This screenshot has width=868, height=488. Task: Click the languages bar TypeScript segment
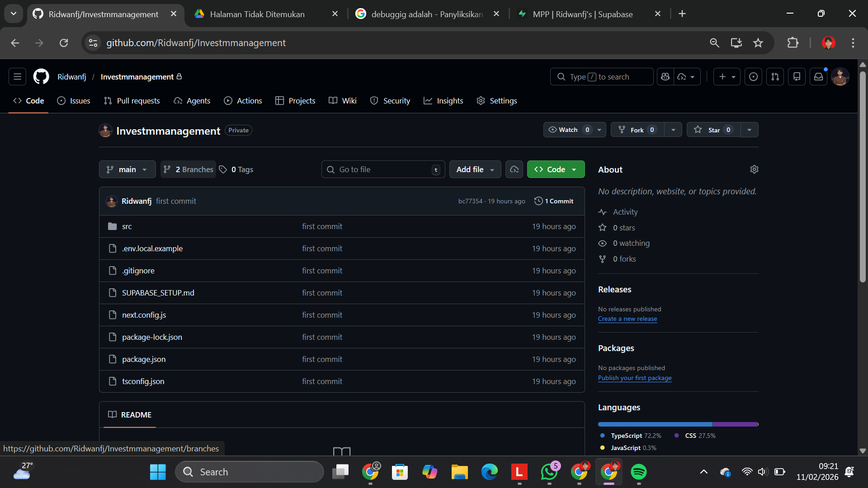(x=655, y=424)
